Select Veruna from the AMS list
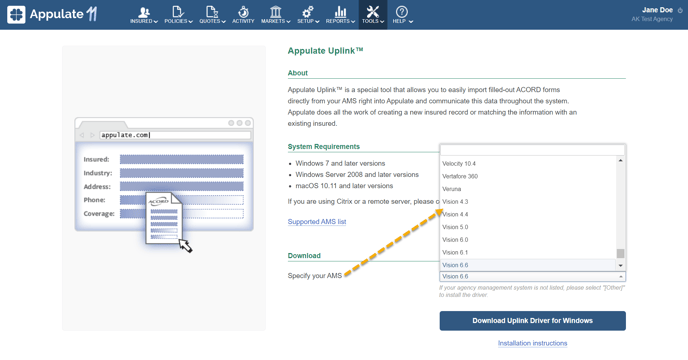Viewport: 688px width, 360px height. (528, 189)
